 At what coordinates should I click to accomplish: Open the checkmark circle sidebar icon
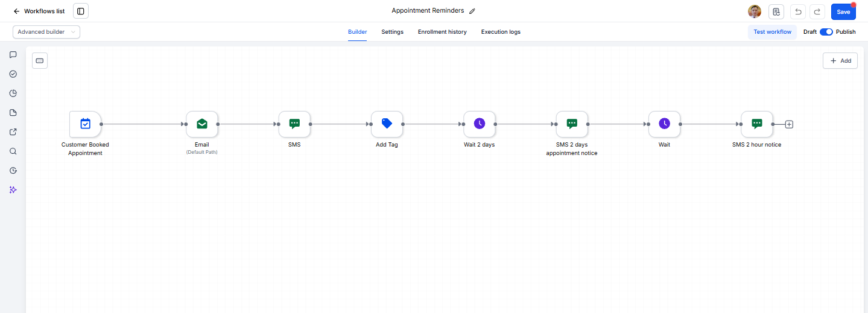pyautogui.click(x=13, y=74)
